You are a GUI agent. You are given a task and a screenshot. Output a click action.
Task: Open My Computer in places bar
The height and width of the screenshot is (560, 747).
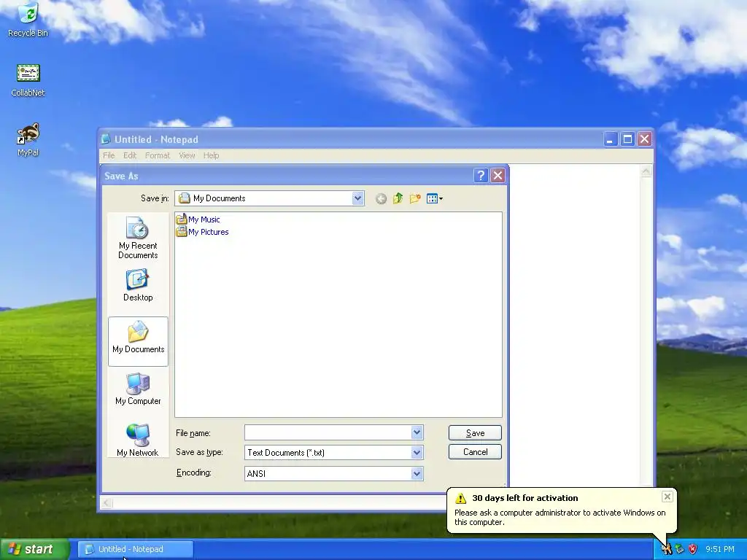click(138, 389)
